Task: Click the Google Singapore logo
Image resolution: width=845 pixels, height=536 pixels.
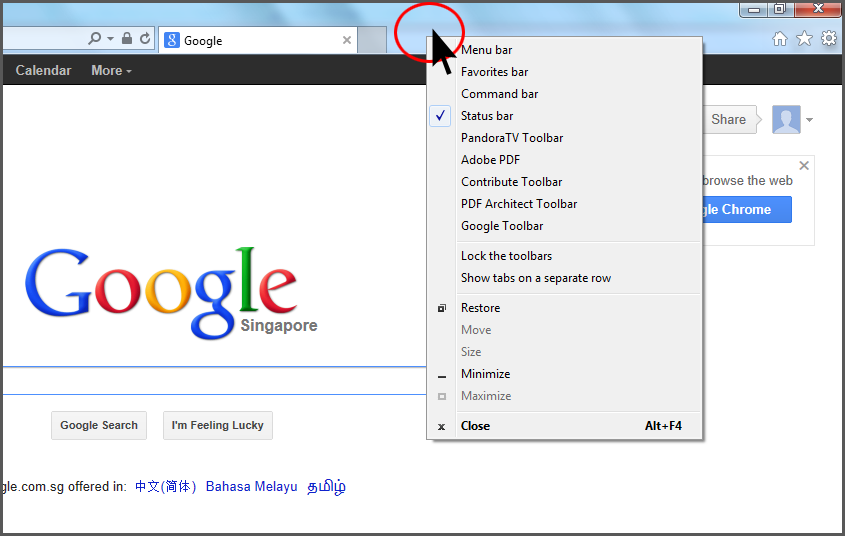Action: [171, 294]
